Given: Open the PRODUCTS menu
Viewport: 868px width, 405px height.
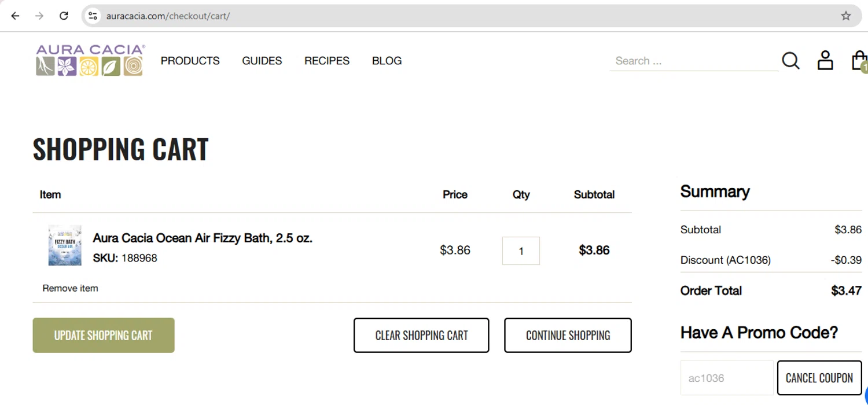Looking at the screenshot, I should [x=190, y=61].
